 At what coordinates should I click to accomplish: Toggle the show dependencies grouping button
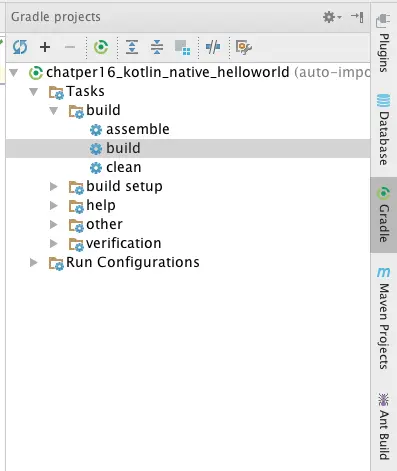(182, 47)
